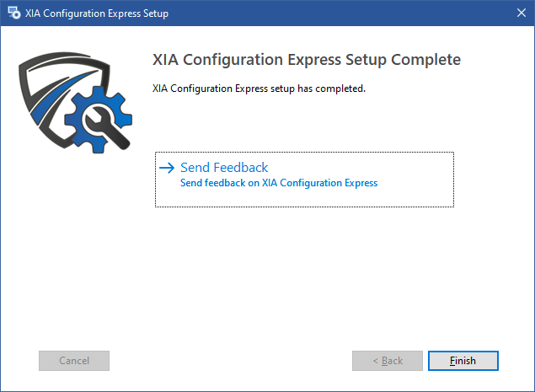Click the greyed-out Back button
This screenshot has width=535, height=392.
click(x=387, y=361)
